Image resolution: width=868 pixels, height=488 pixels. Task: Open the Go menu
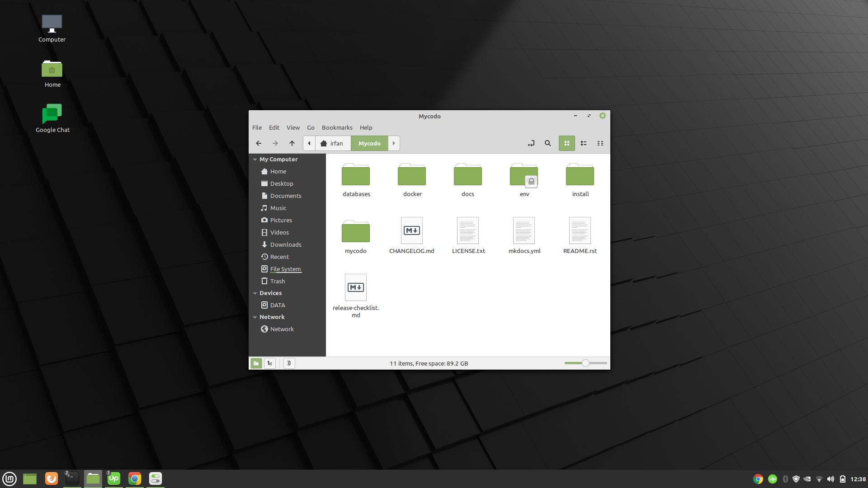point(311,128)
